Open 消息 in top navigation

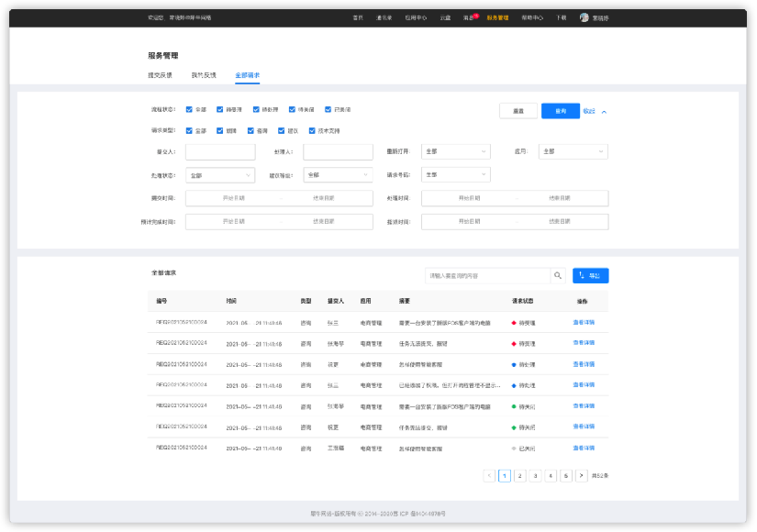coord(468,17)
